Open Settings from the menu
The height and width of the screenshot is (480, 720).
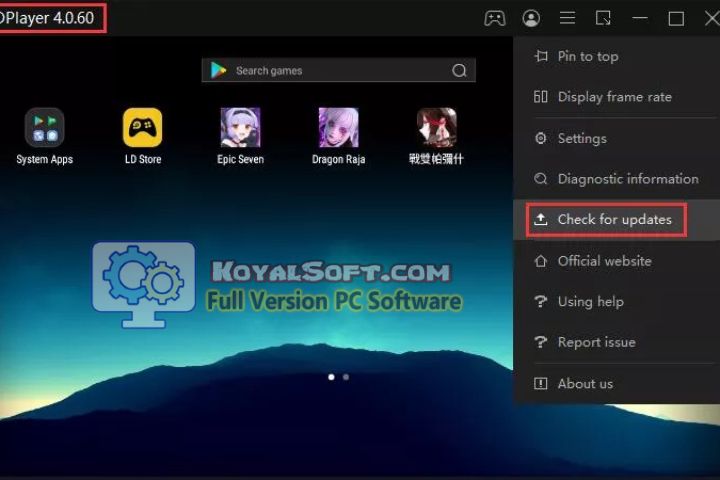pyautogui.click(x=616, y=138)
